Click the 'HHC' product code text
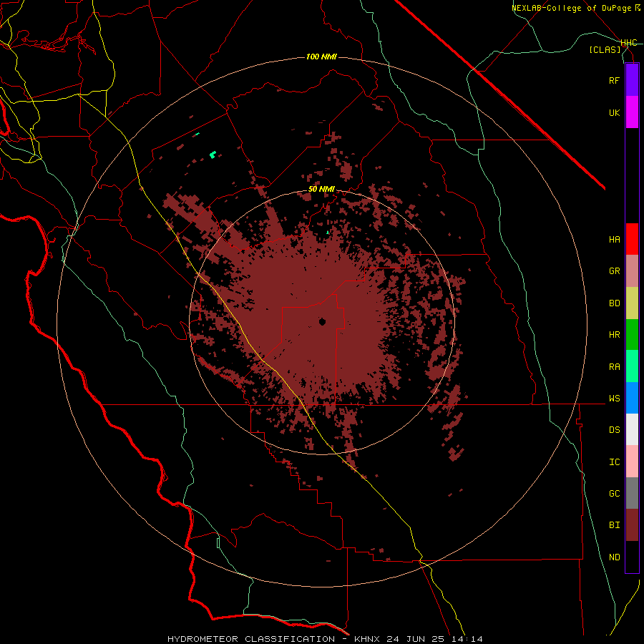 pyautogui.click(x=629, y=43)
